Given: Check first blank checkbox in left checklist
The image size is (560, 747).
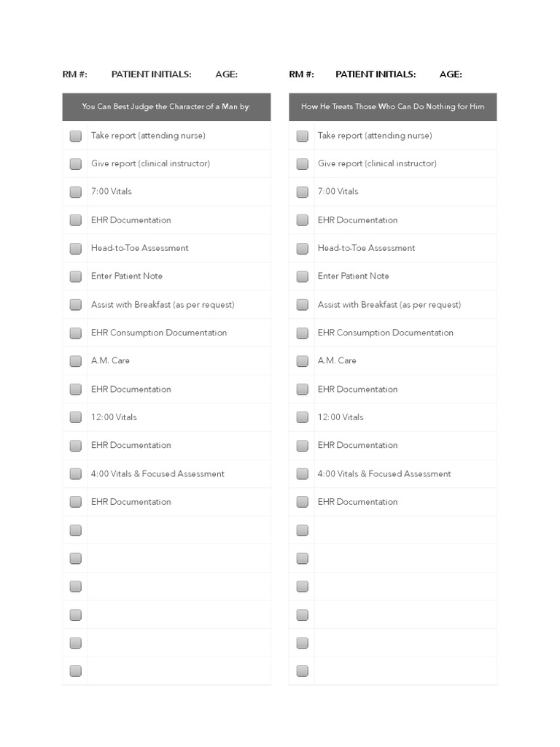Looking at the screenshot, I should (x=76, y=530).
